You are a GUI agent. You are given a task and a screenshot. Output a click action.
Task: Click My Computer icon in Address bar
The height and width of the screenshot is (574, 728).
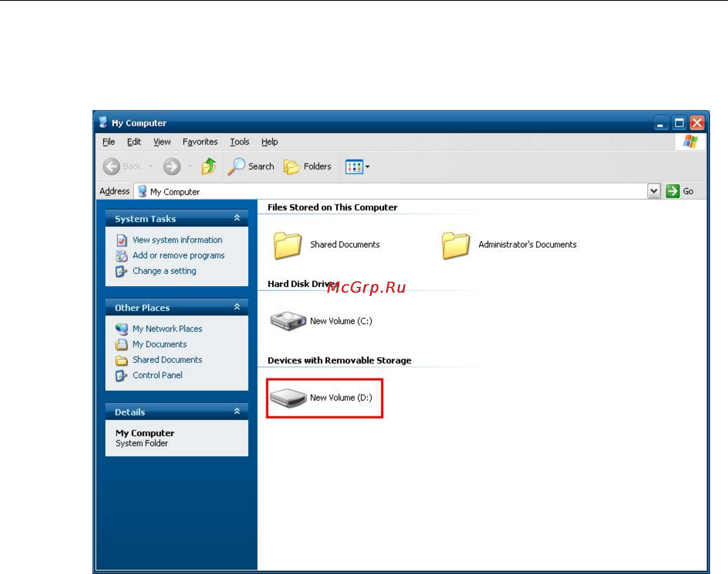[142, 191]
